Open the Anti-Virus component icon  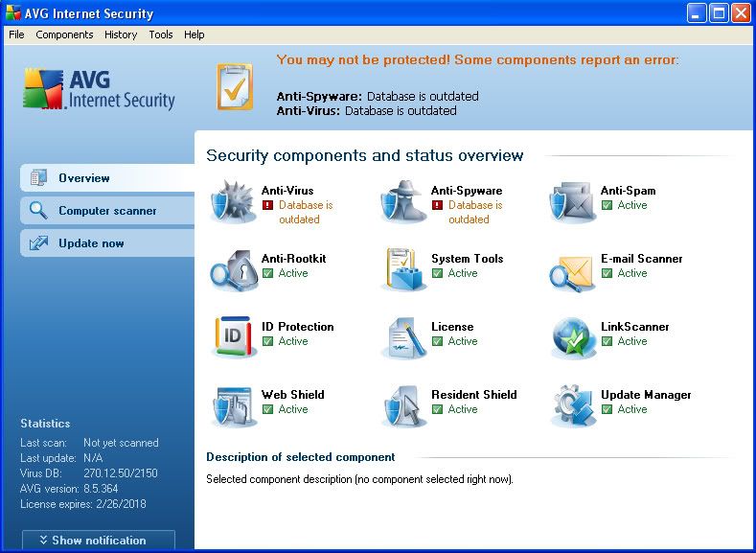point(234,202)
